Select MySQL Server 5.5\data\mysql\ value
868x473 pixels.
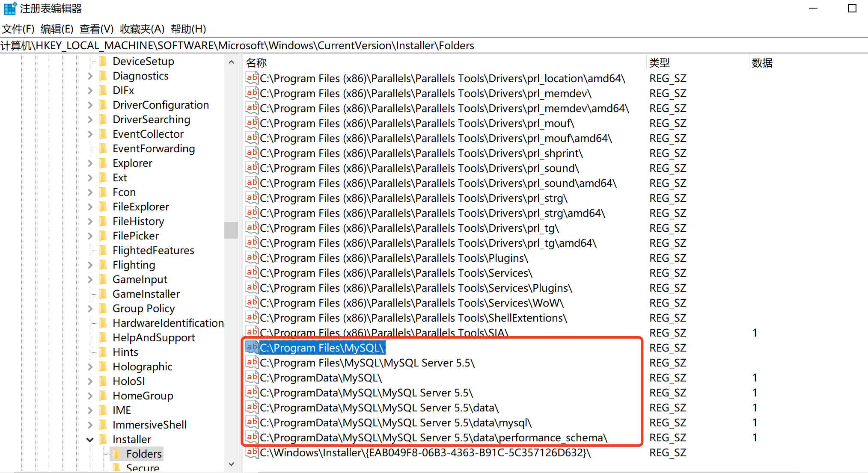pyautogui.click(x=395, y=423)
